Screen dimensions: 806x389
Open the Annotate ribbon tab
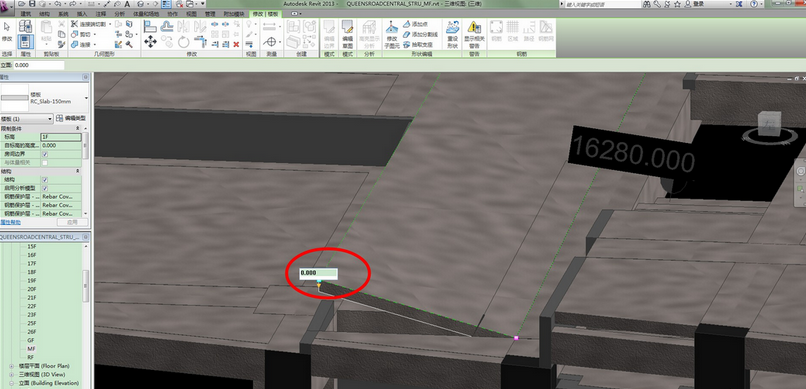coord(101,14)
